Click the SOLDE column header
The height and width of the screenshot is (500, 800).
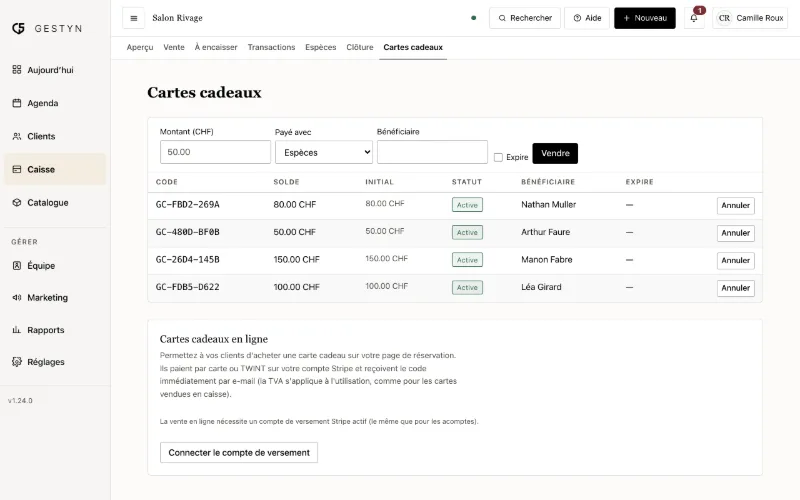pyautogui.click(x=286, y=182)
